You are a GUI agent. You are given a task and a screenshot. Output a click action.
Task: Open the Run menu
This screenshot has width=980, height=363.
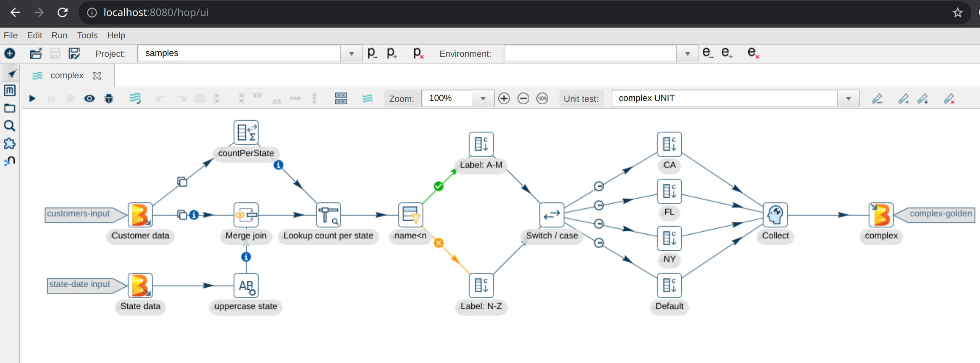(x=59, y=35)
